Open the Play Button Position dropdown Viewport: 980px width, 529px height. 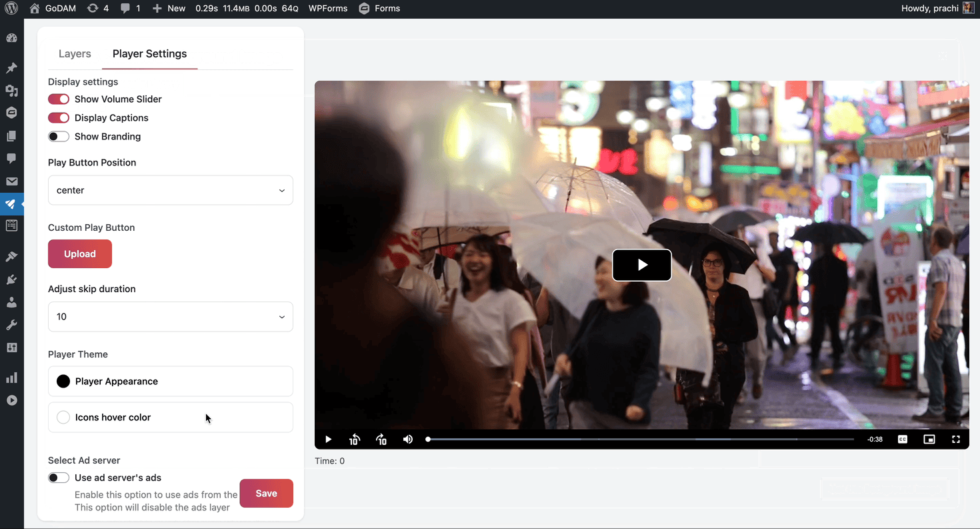(171, 190)
